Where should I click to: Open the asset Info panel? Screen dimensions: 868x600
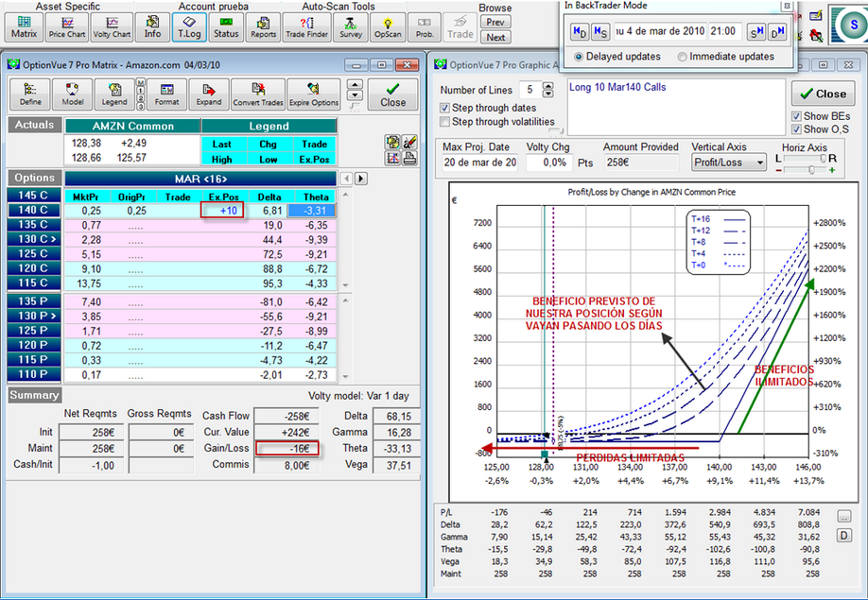click(152, 26)
